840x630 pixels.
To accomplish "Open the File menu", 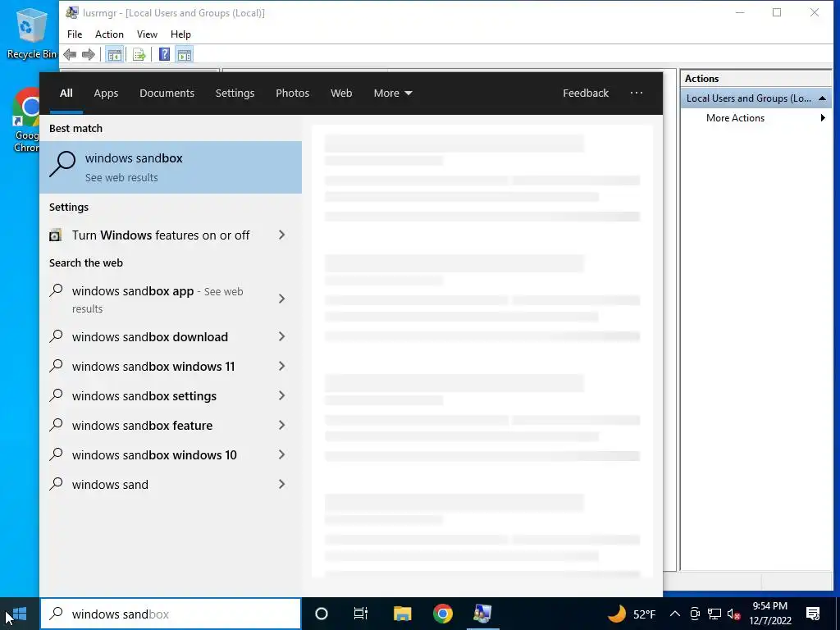I will point(75,34).
